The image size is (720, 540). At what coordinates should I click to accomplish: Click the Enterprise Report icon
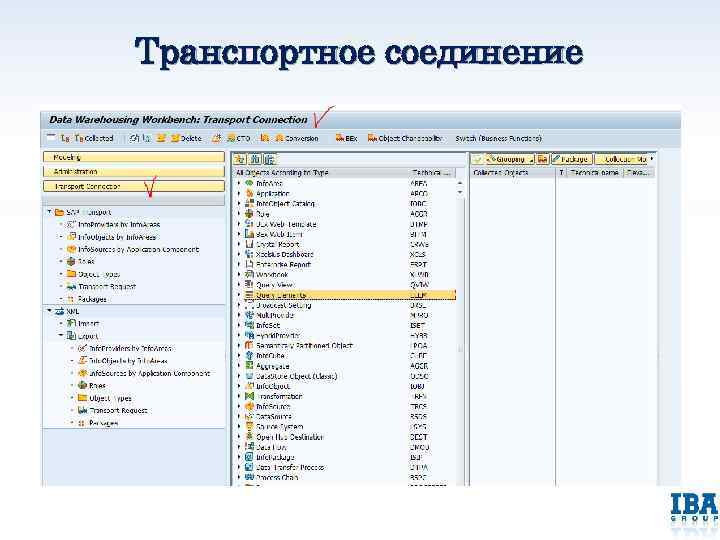[249, 264]
